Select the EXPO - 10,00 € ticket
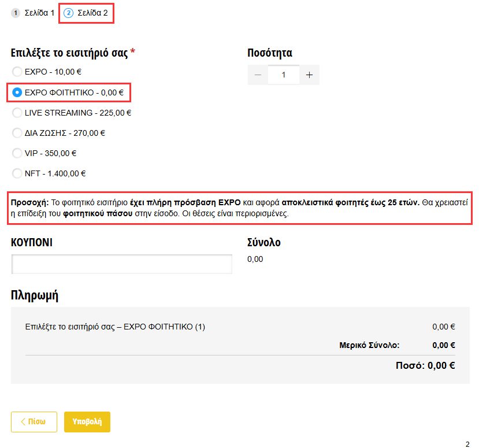The width and height of the screenshot is (479, 448). coord(17,72)
